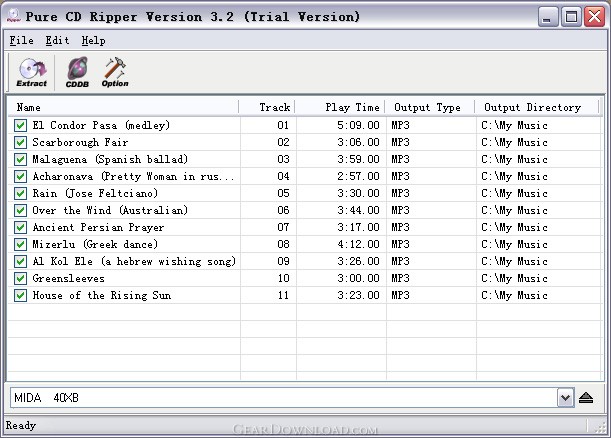Uncheck Ancient Persian Prayer checkbox
Viewport: 611px width, 438px height.
coord(20,227)
